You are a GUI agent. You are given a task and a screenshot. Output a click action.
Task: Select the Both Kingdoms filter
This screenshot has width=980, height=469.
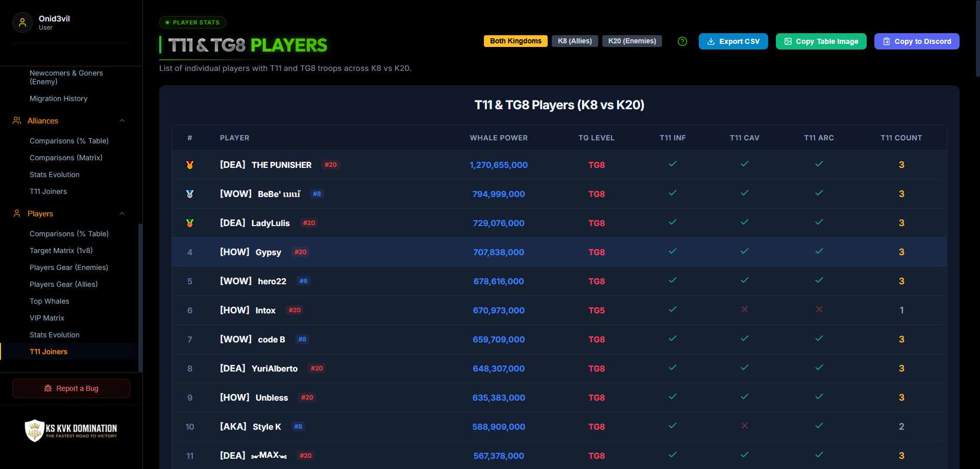pyautogui.click(x=516, y=41)
